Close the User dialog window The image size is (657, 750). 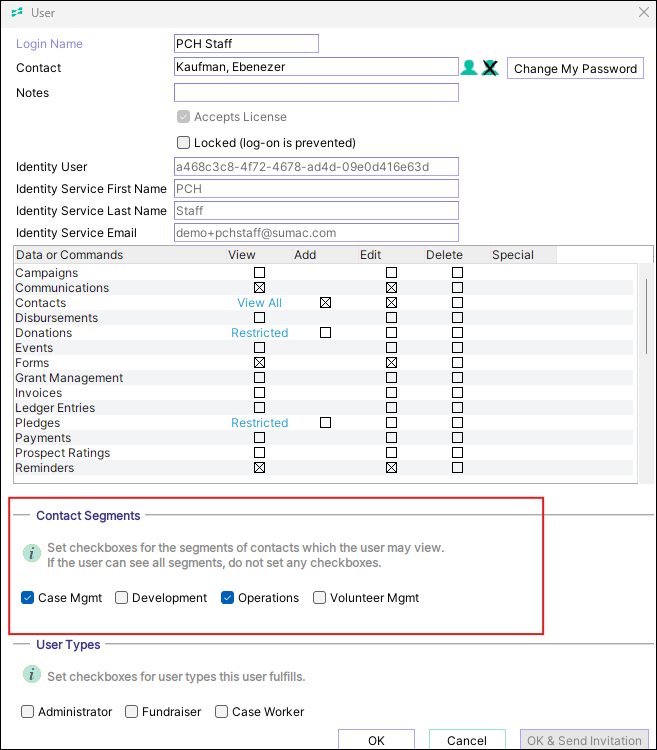644,12
